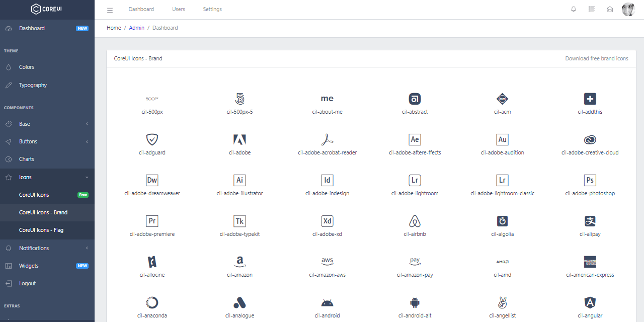This screenshot has height=322, width=644.
Task: Click Logout in the sidebar
Action: [47, 283]
